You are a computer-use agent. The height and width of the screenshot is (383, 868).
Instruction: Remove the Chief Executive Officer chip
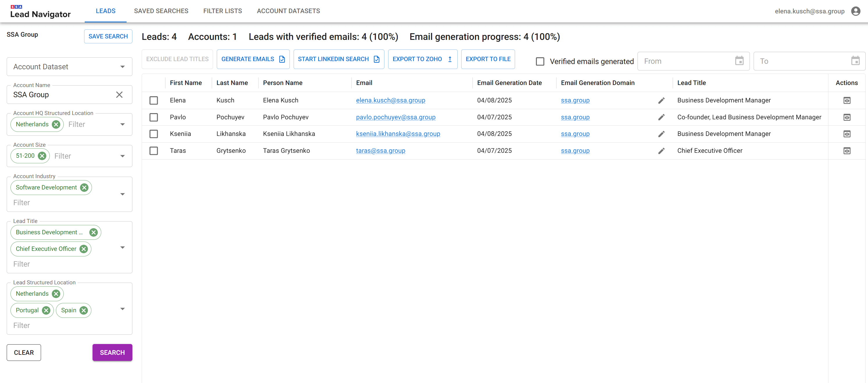[x=84, y=249]
